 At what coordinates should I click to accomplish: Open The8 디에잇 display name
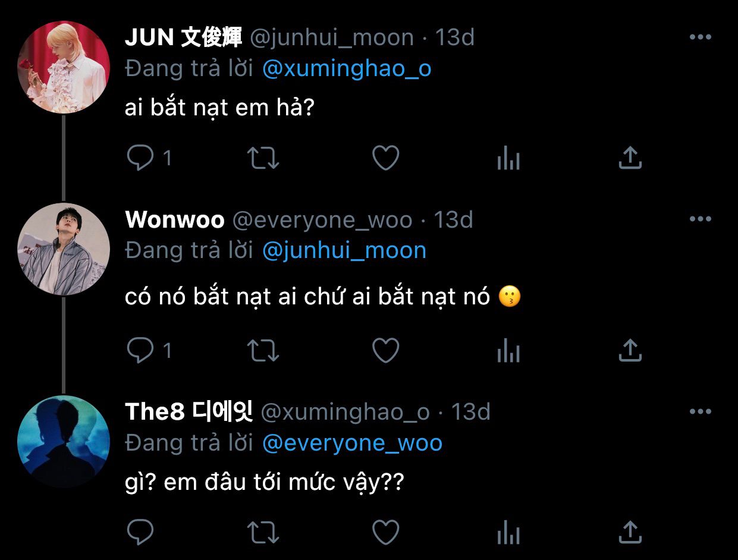pos(189,411)
